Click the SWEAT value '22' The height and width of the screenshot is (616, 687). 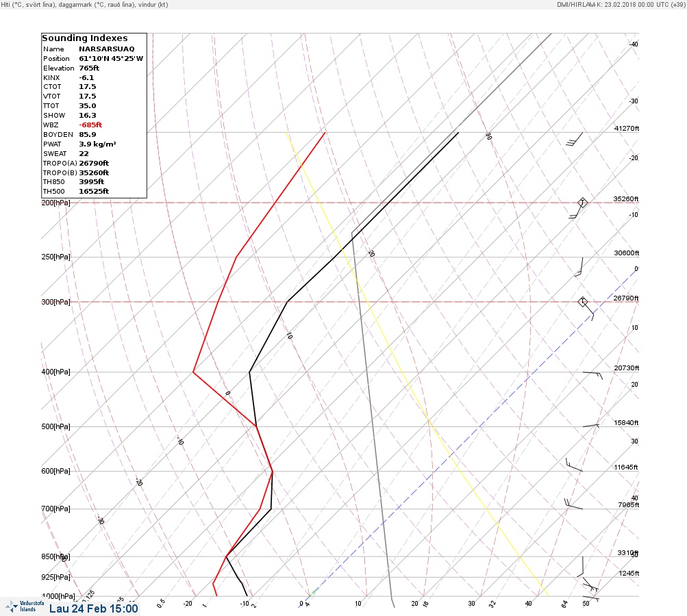click(84, 154)
